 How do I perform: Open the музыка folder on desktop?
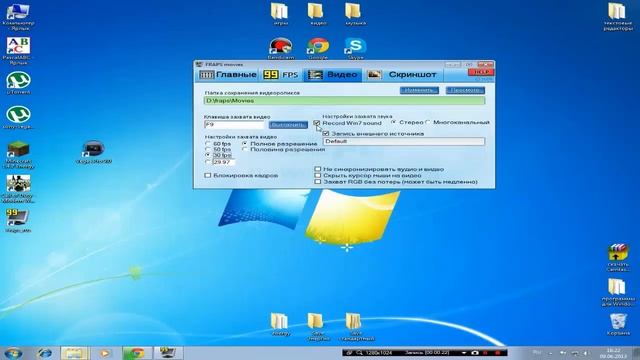pyautogui.click(x=355, y=13)
